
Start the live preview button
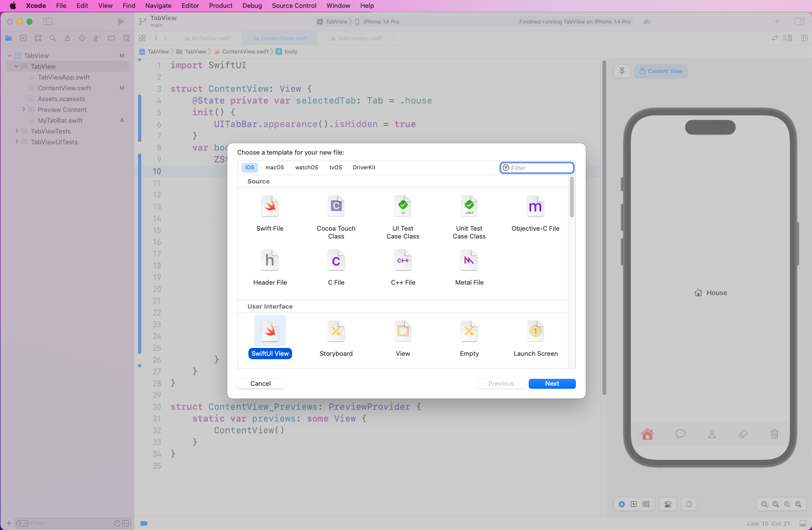[x=622, y=504]
